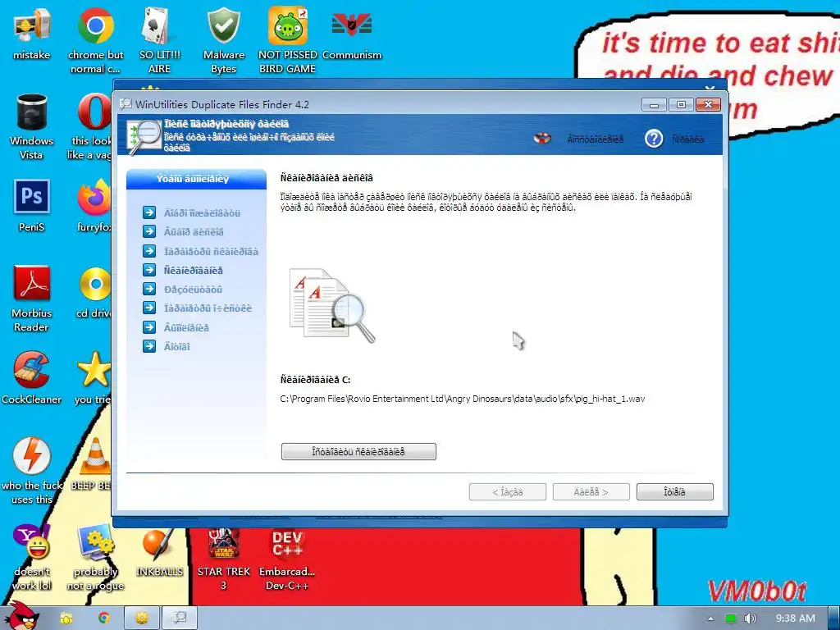Open the Windows Vista recycle bin icon

tap(32, 126)
